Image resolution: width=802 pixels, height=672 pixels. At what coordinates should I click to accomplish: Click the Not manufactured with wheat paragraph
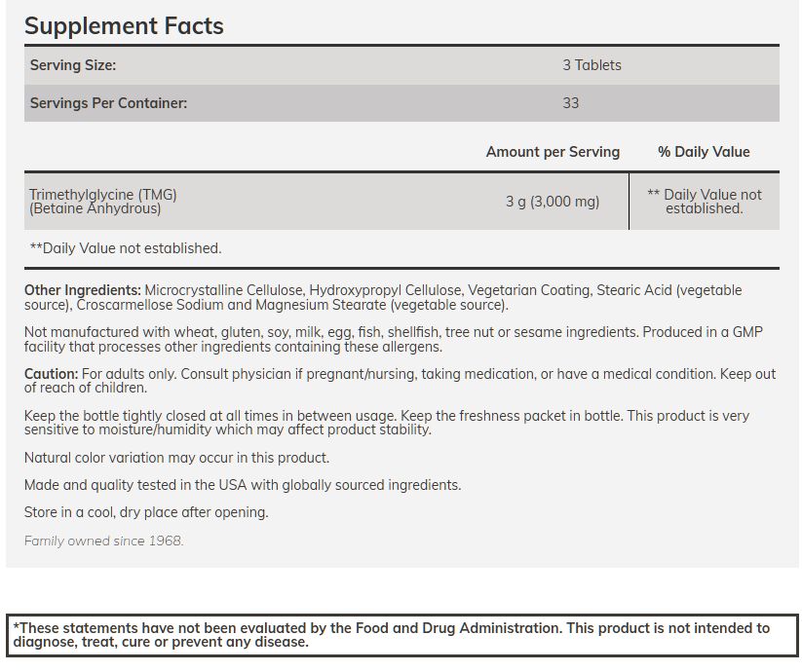[393, 339]
